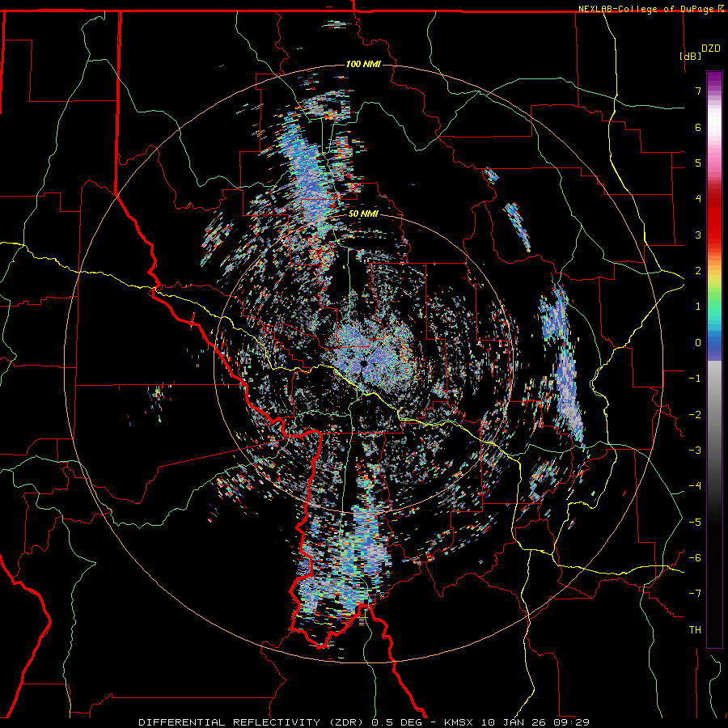Click the scale label 0
This screenshot has height=728, width=728.
698,343
